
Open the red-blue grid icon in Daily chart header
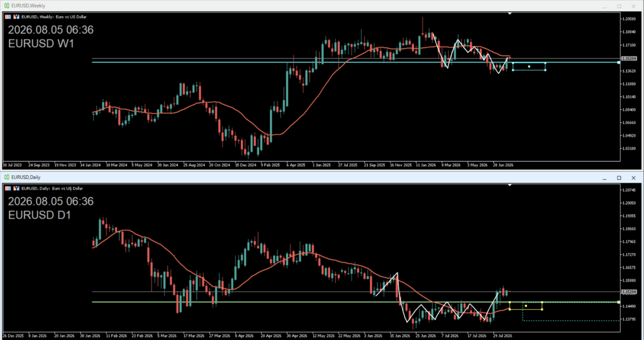point(8,188)
